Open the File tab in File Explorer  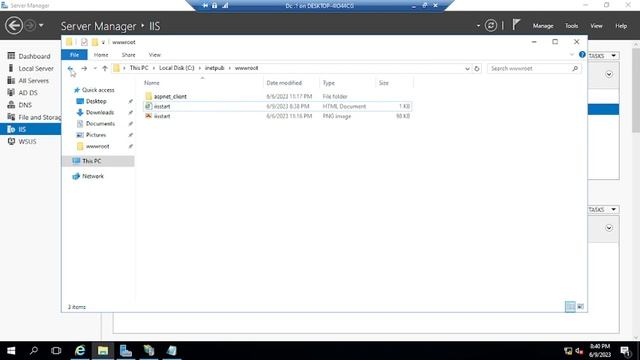click(x=74, y=55)
